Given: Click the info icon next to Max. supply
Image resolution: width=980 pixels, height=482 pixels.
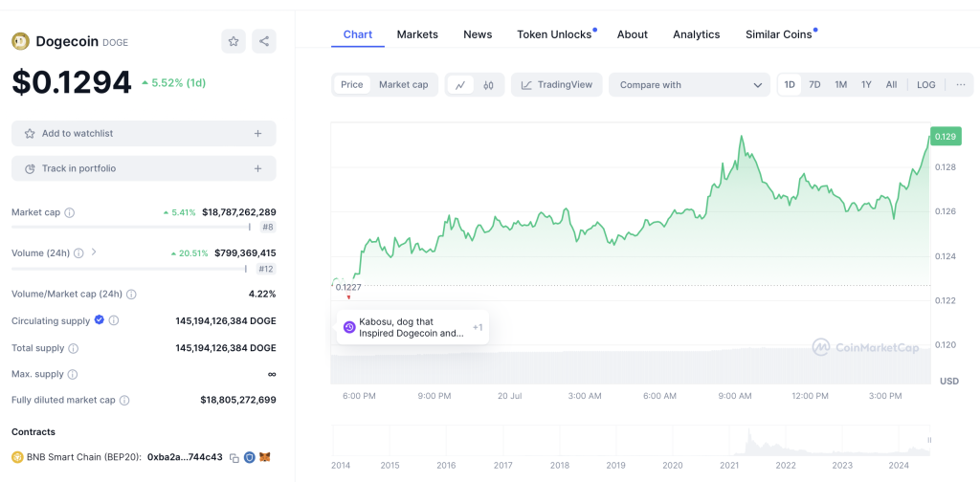Looking at the screenshot, I should coord(73,375).
